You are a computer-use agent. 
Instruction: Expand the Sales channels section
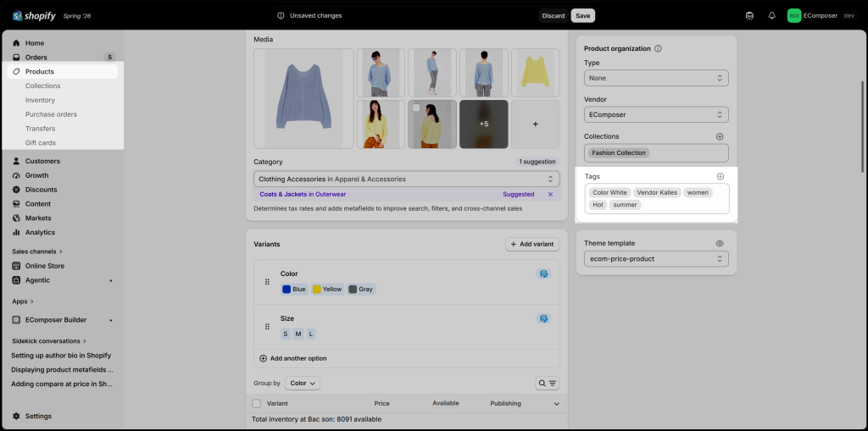(37, 251)
